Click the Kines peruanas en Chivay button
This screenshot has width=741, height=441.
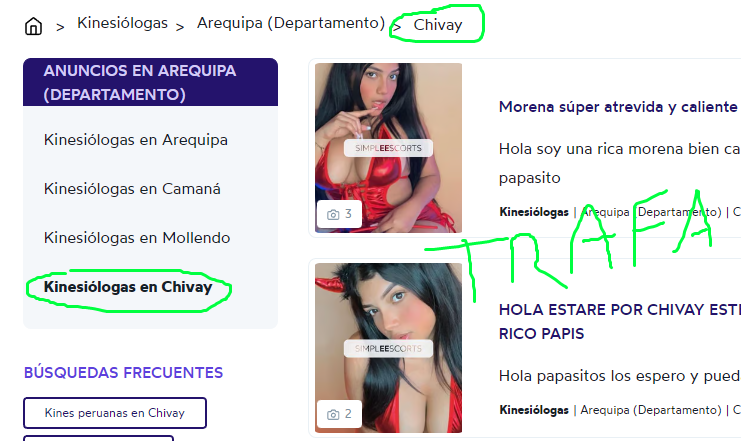(115, 413)
